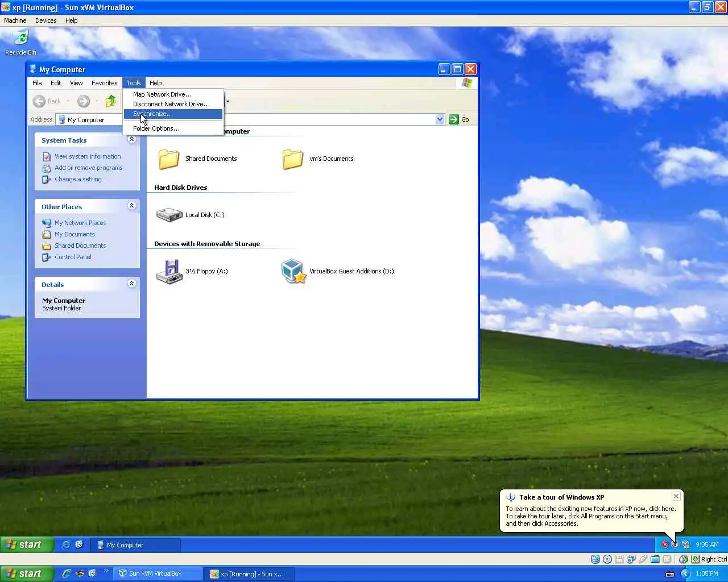Open the File menu in My Computer
Viewport: 728px width, 582px height.
(37, 83)
